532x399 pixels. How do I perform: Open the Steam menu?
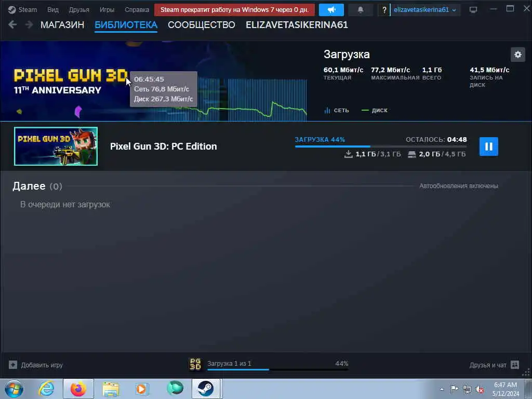click(23, 9)
